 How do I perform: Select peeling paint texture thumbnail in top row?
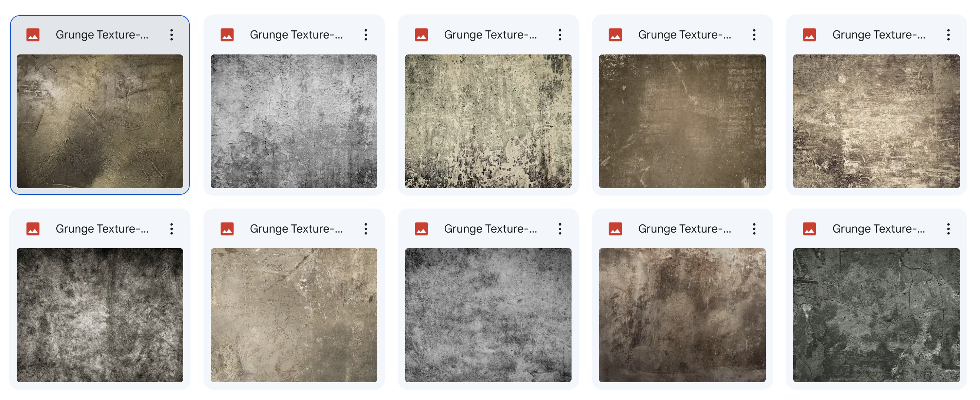tap(488, 121)
